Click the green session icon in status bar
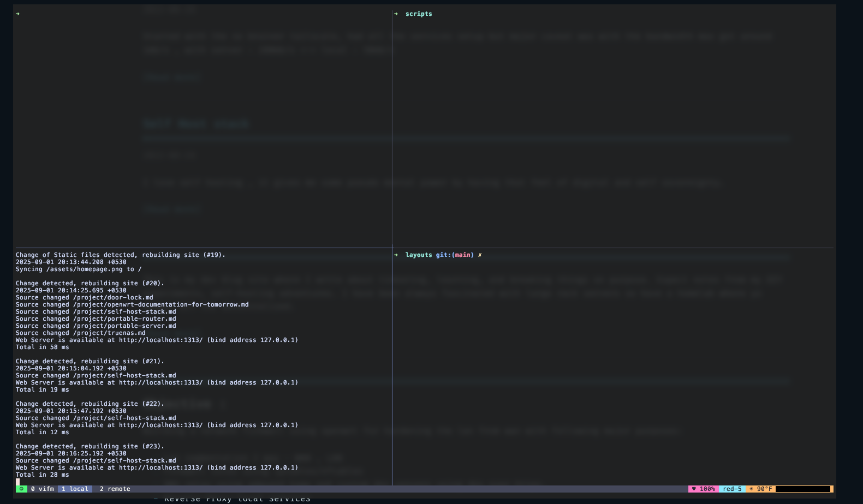The image size is (863, 504). (x=21, y=489)
